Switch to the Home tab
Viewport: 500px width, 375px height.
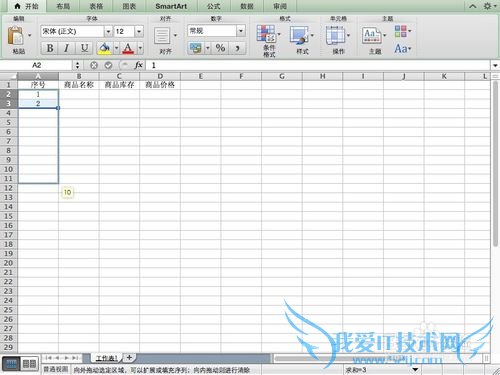(x=27, y=6)
